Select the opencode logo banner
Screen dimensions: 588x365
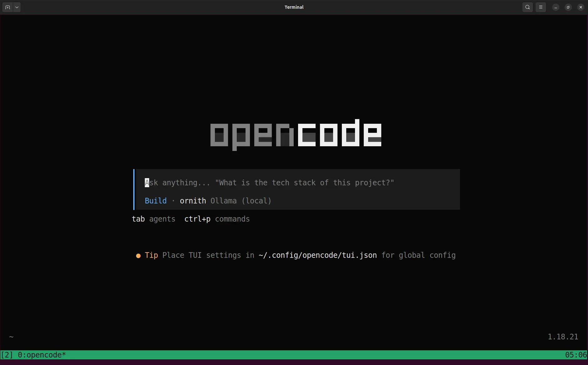tap(296, 134)
